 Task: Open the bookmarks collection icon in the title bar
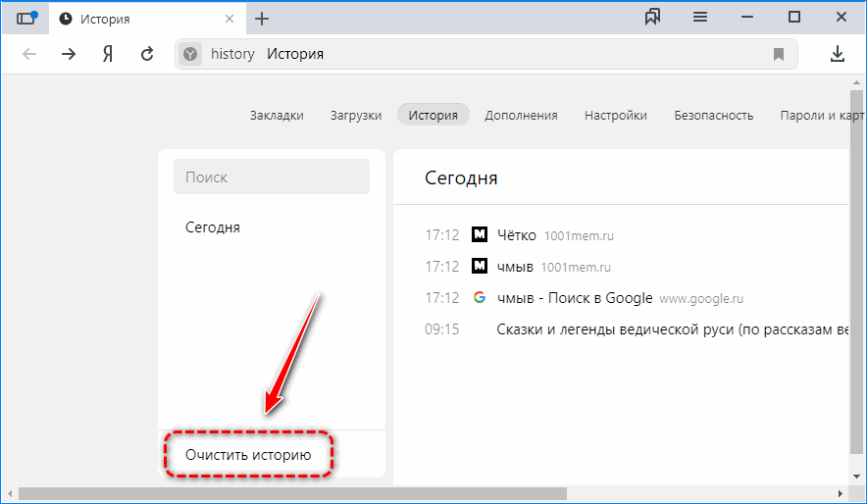652,18
